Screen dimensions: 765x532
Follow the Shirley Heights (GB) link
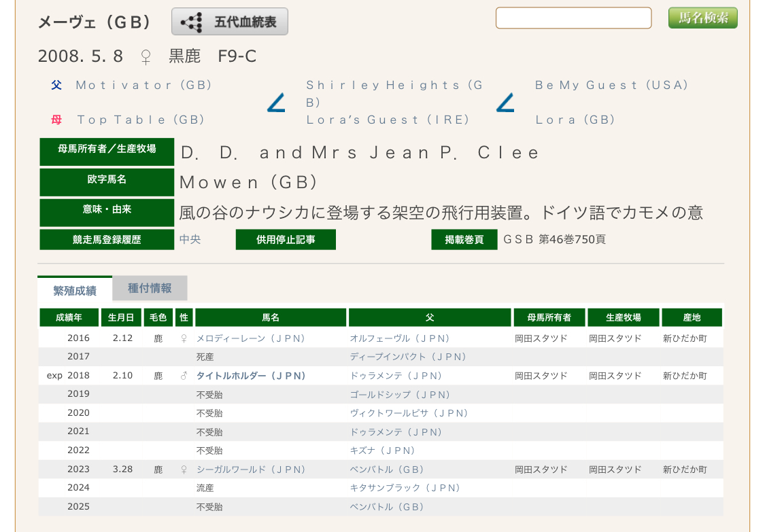coord(394,86)
